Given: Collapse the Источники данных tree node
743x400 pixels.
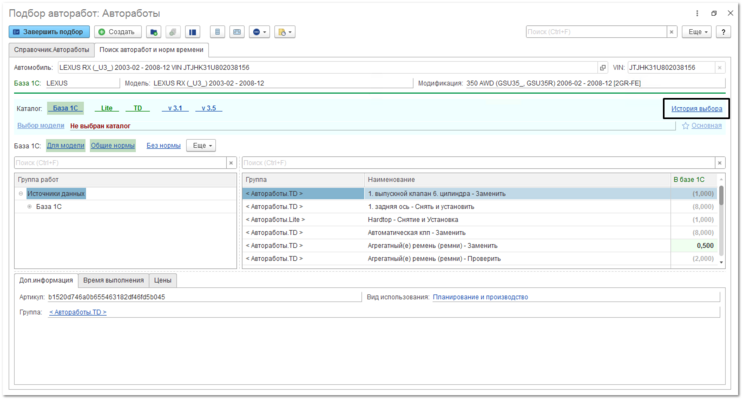Looking at the screenshot, I should tap(21, 193).
